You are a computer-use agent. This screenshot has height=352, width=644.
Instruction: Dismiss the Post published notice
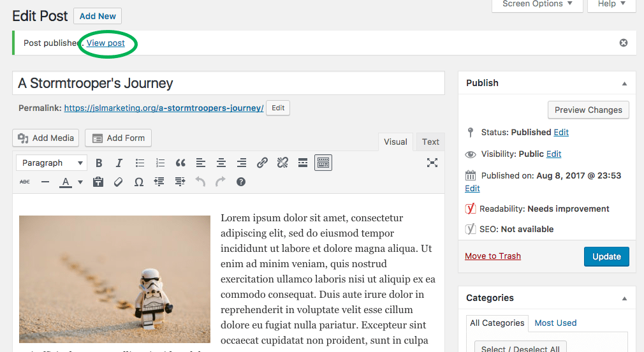[624, 43]
